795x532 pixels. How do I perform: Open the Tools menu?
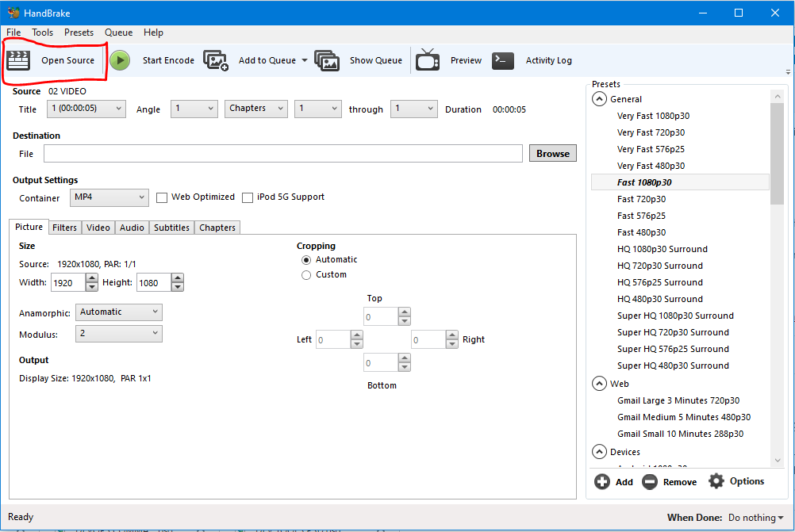coord(43,33)
